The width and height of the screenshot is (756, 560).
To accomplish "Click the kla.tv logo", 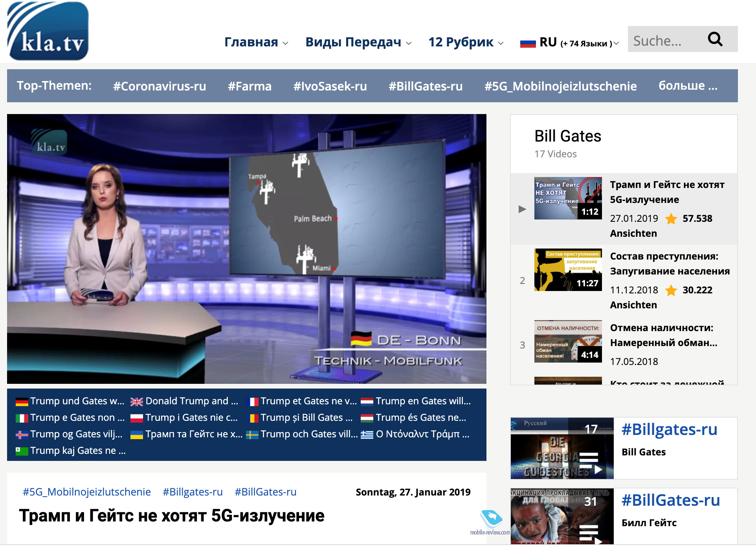I will point(48,31).
